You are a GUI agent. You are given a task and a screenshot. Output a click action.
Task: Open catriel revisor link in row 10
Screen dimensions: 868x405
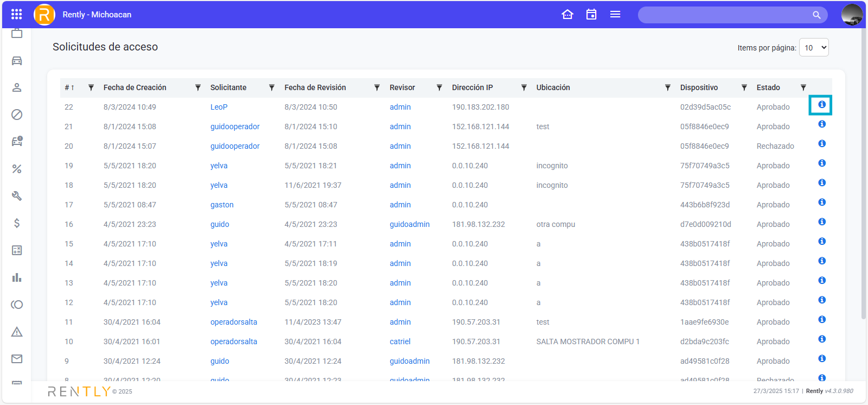pos(400,341)
